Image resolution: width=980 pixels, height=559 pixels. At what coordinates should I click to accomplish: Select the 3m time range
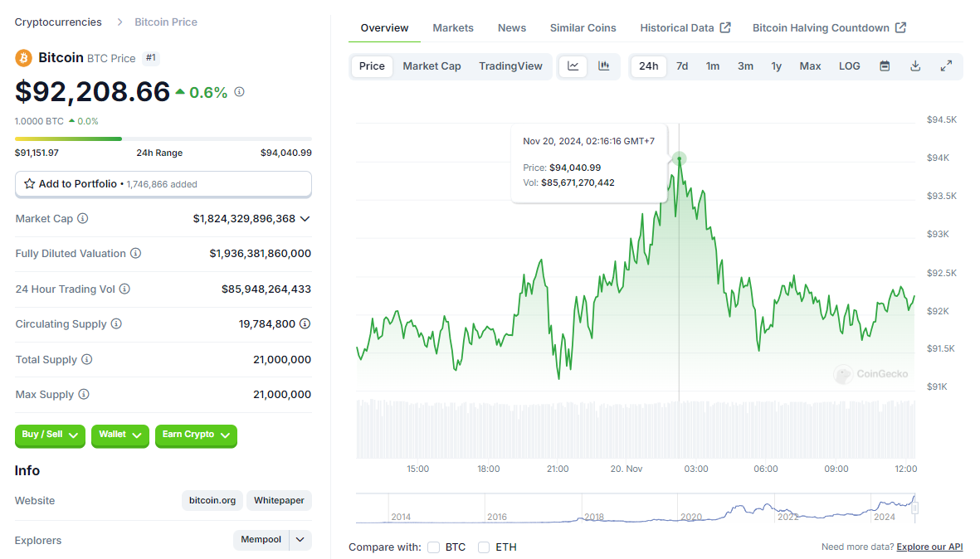click(745, 66)
